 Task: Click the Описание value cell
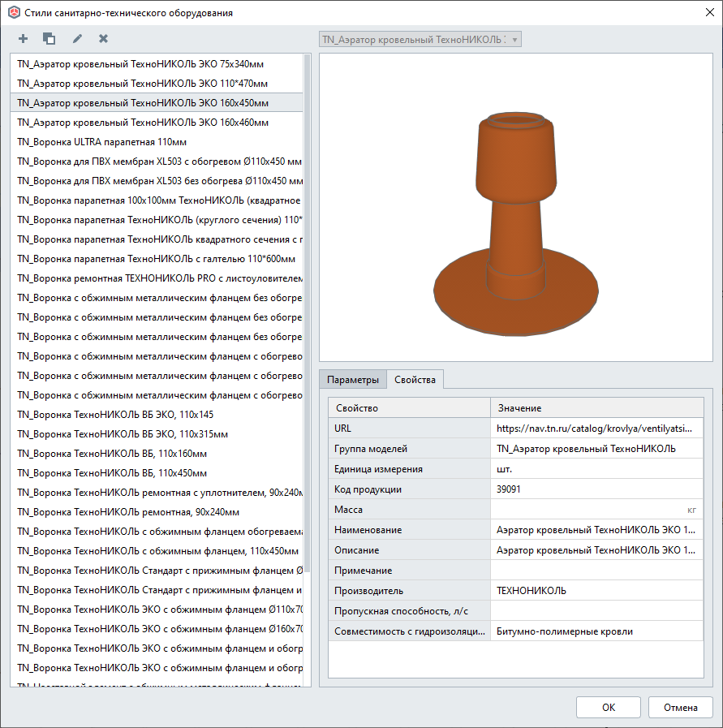pos(596,550)
